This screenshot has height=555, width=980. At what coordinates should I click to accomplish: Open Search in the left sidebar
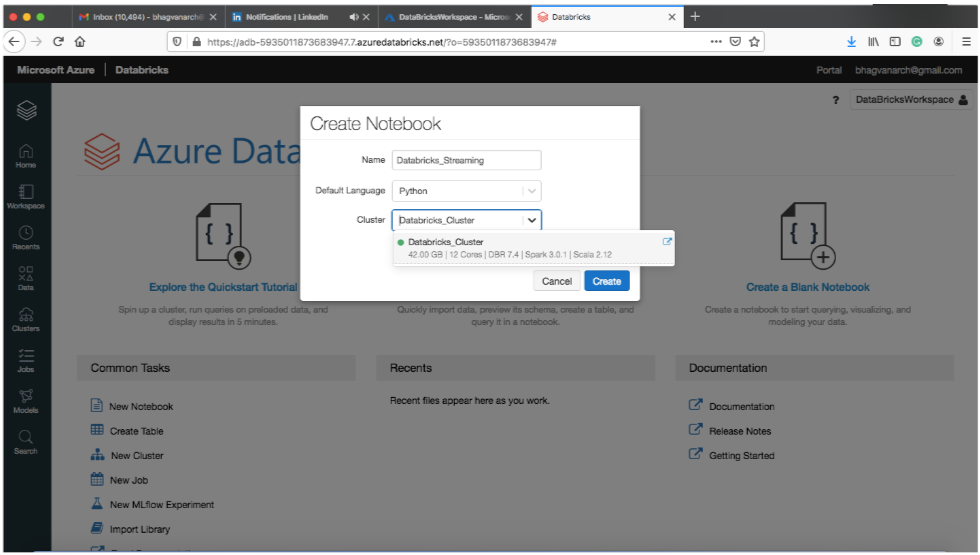(x=26, y=442)
